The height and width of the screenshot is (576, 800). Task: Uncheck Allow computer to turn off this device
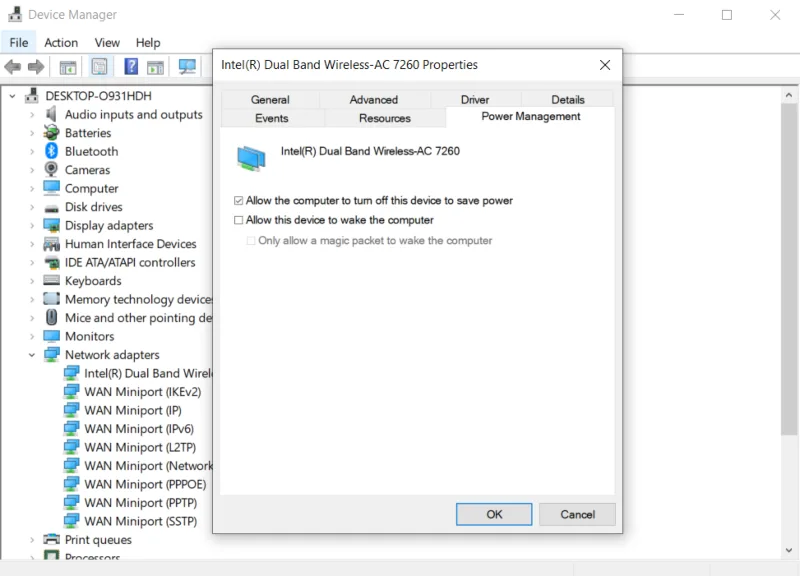click(238, 201)
